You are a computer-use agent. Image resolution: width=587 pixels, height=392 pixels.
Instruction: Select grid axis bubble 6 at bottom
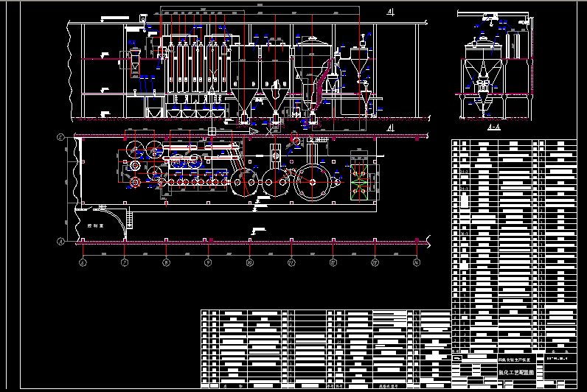pos(83,262)
